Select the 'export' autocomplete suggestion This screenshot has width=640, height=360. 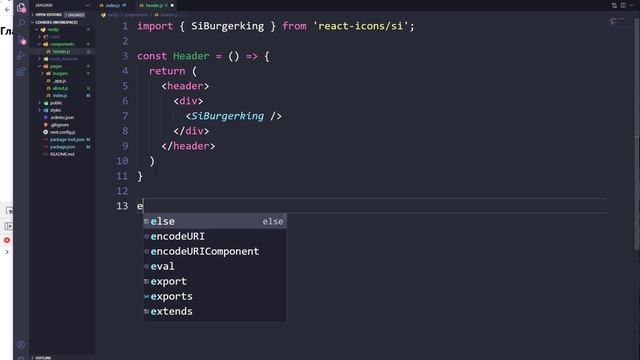coord(215,281)
